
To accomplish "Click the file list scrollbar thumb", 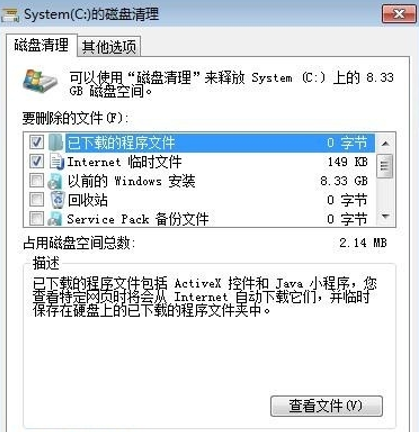I will click(x=385, y=166).
